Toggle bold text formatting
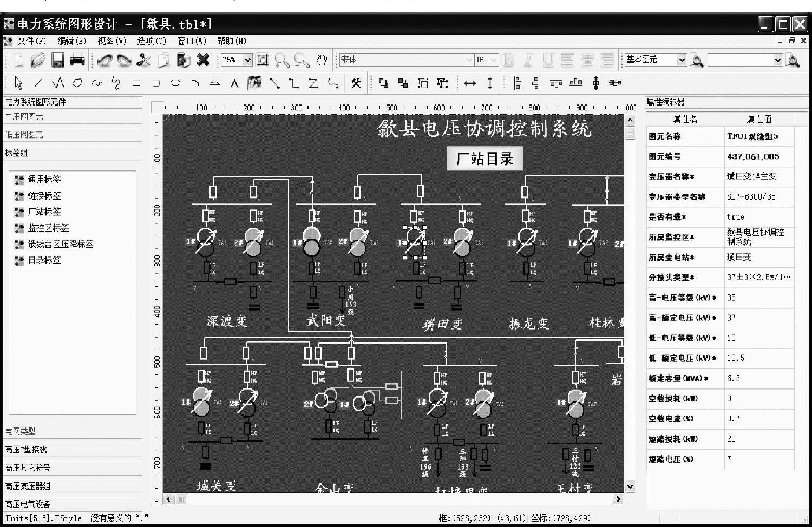812x527 pixels. (508, 60)
